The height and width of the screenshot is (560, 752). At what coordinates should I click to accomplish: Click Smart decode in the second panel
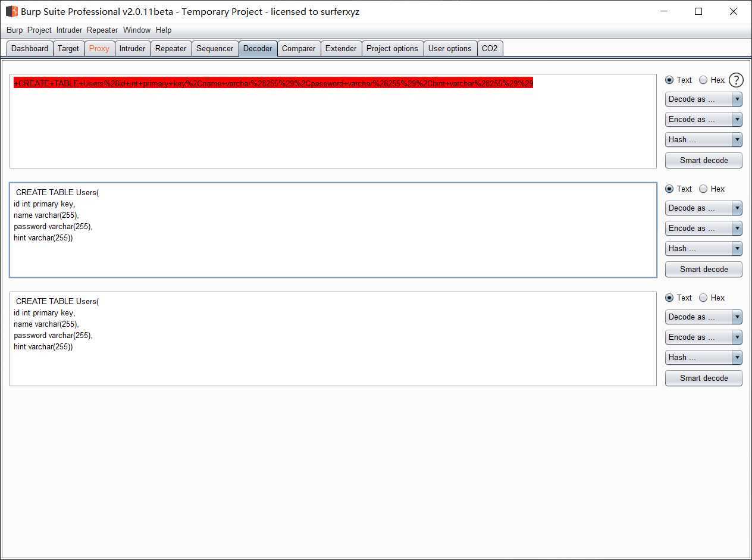pos(704,269)
